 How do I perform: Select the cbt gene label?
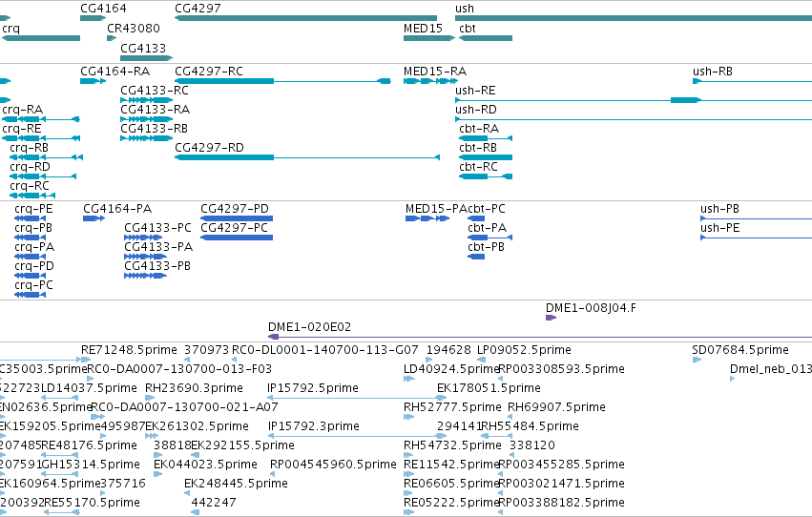tap(468, 28)
